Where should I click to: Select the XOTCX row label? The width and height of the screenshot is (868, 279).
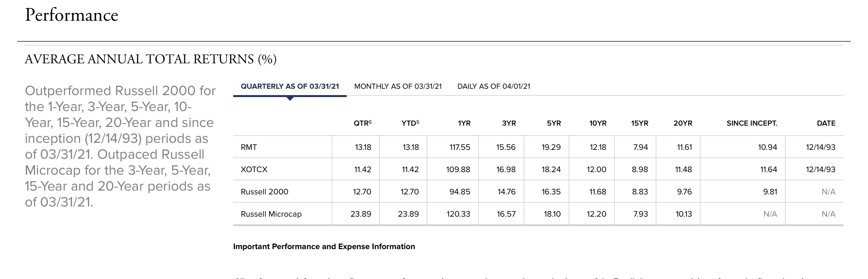tap(254, 169)
